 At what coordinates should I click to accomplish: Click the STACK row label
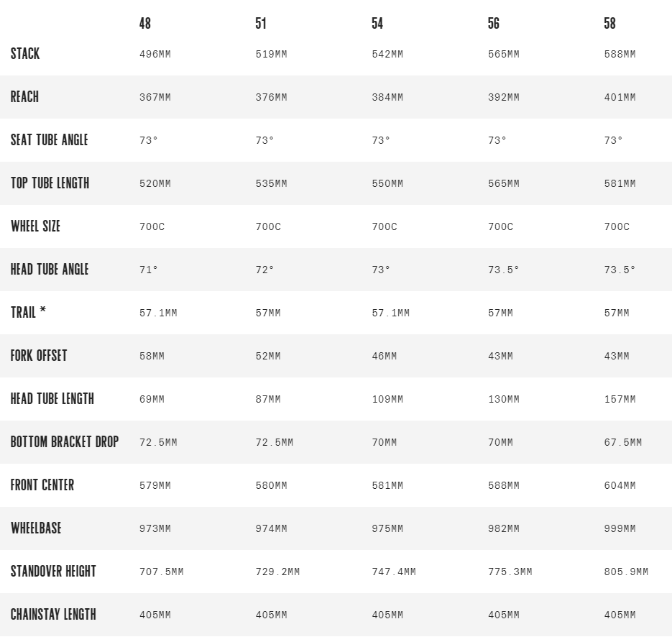click(25, 54)
